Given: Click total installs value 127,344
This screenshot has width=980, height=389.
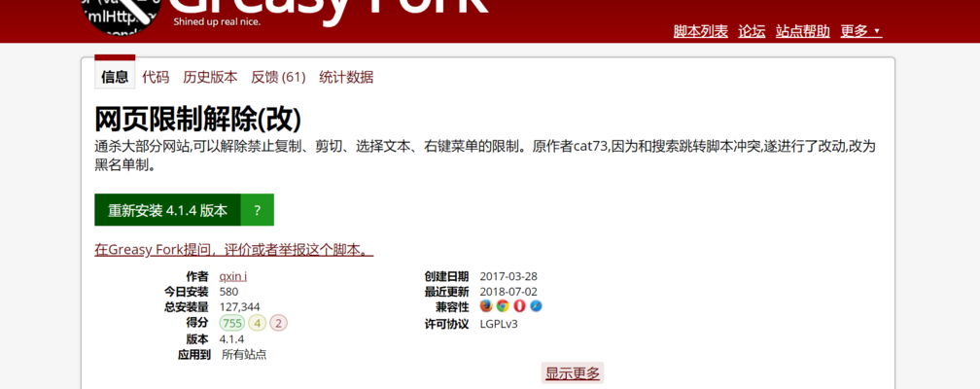Looking at the screenshot, I should (x=240, y=307).
